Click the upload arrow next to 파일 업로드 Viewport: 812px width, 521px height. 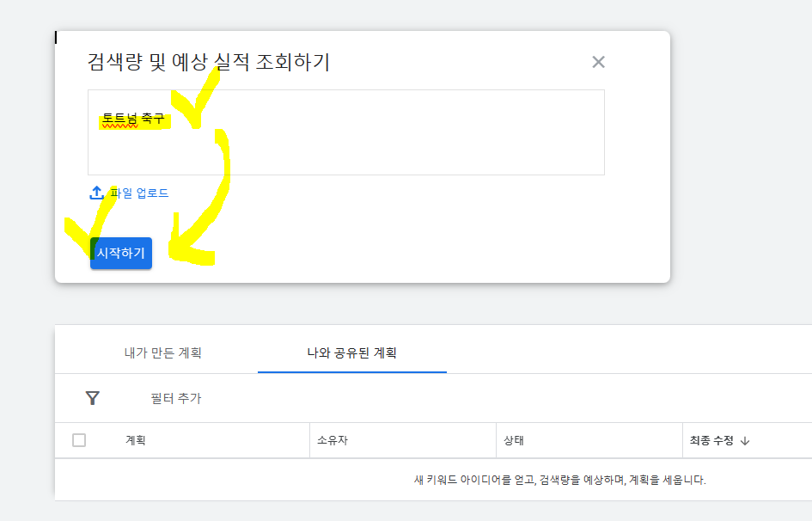coord(95,193)
